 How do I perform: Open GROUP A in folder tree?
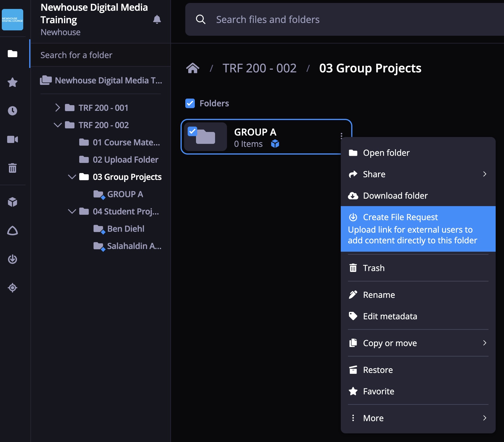pos(125,194)
